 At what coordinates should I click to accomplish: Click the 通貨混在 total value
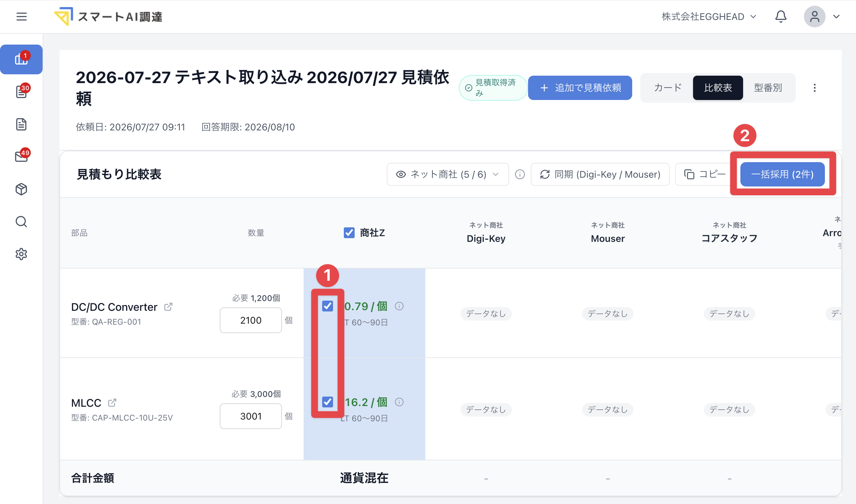click(364, 478)
